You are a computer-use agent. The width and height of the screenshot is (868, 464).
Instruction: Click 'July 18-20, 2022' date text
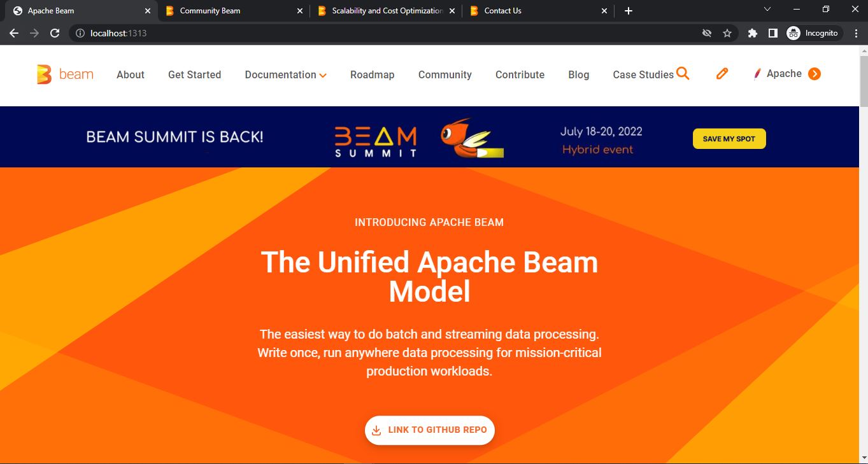coord(601,132)
